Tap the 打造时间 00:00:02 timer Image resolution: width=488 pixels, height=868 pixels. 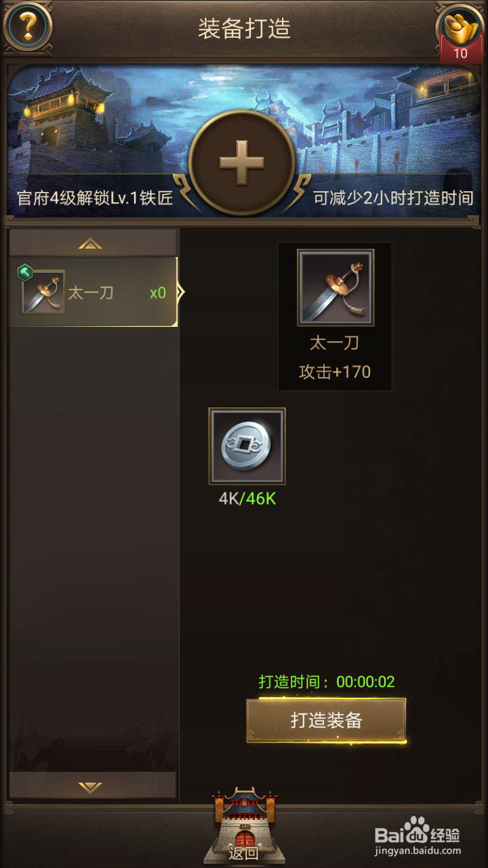point(327,682)
